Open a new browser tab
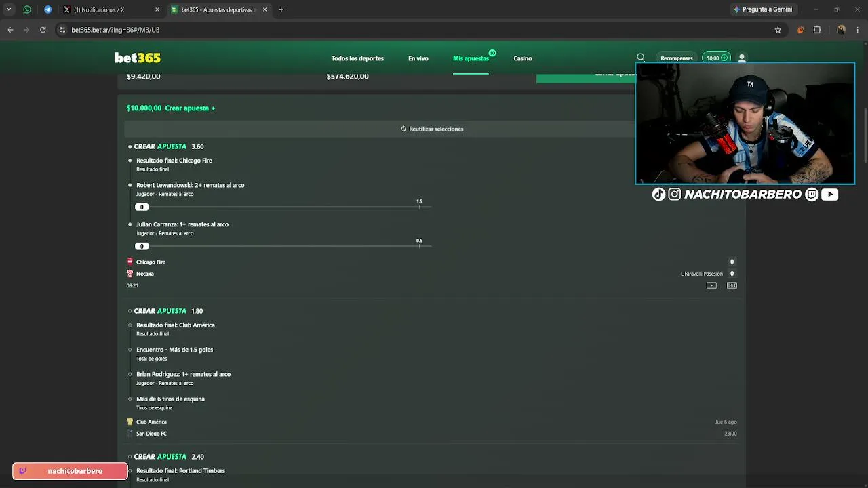 coord(281,9)
